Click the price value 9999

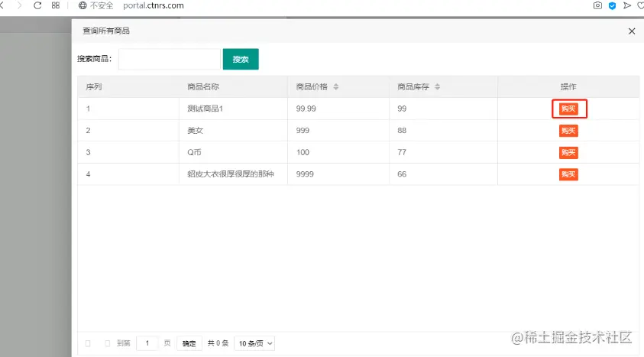[x=305, y=174]
